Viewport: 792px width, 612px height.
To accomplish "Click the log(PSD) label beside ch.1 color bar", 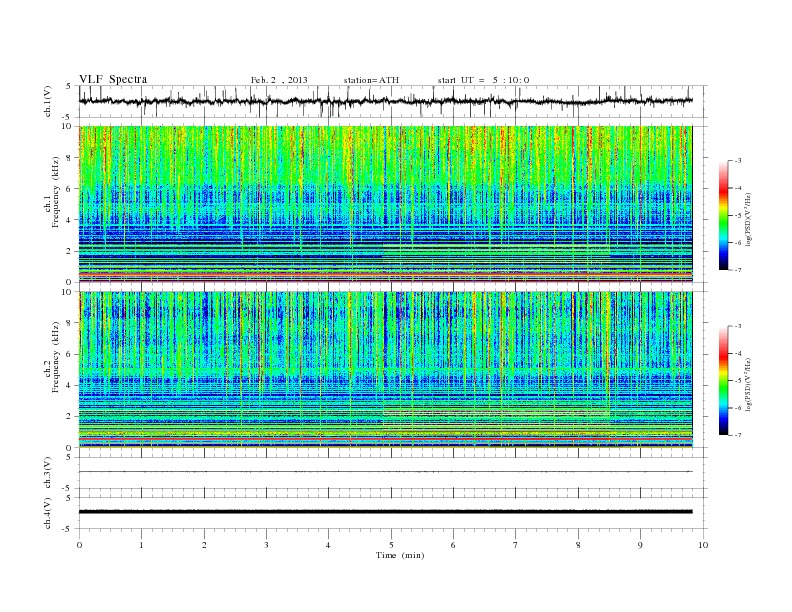I will pyautogui.click(x=749, y=219).
